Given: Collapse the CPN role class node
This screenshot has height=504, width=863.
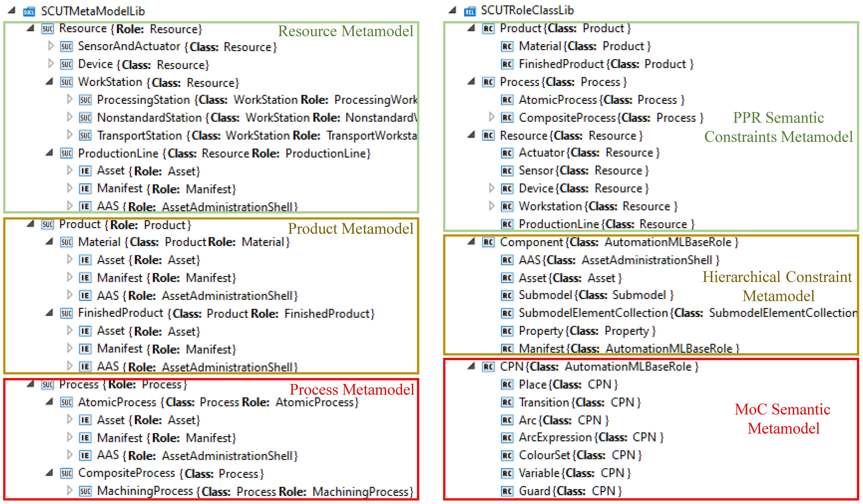Looking at the screenshot, I should 471,366.
